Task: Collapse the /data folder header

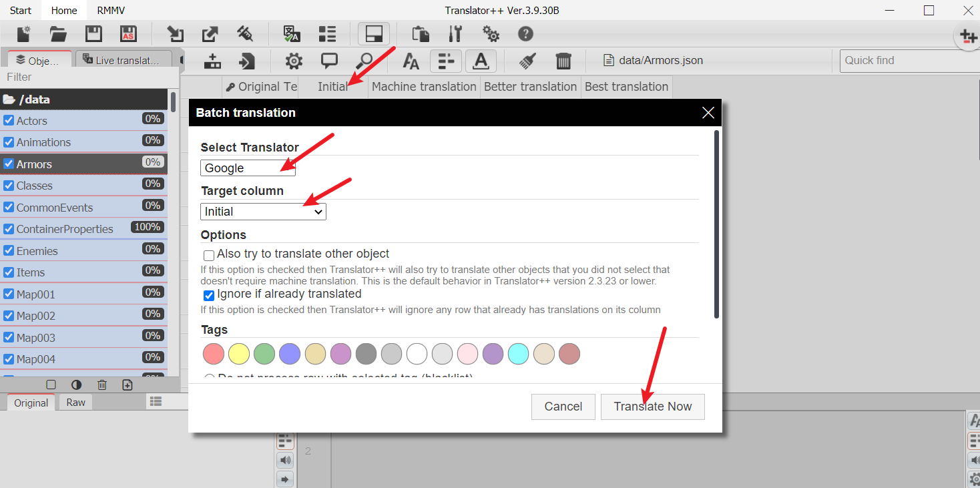Action: click(x=83, y=99)
